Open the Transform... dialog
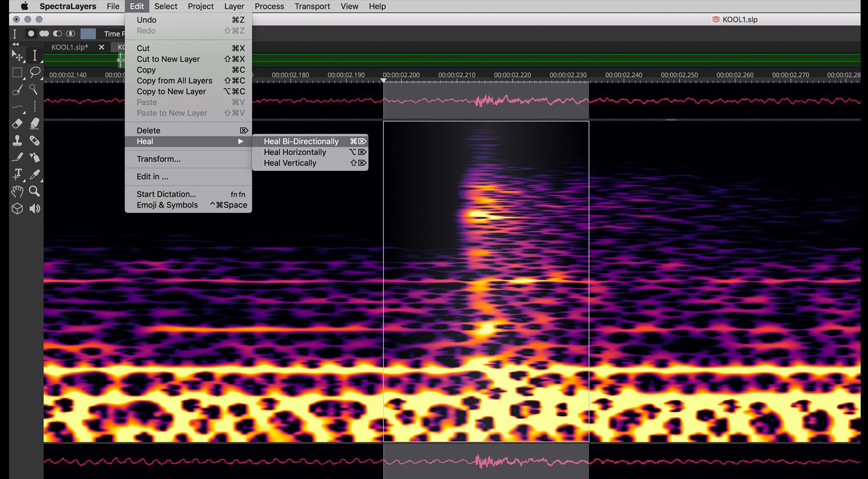The image size is (868, 479). 188,159
